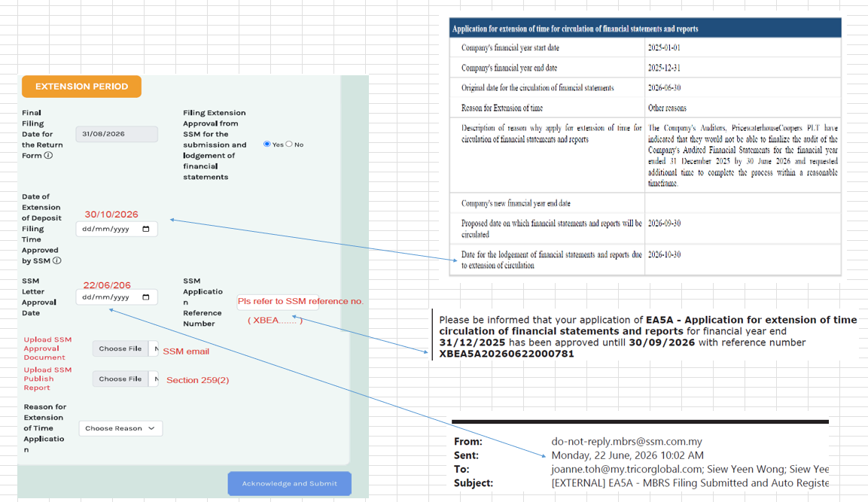This screenshot has height=502, width=868.
Task: Click the do-not-reply.mbrs@ssm.com.my sender address
Action: [x=626, y=442]
